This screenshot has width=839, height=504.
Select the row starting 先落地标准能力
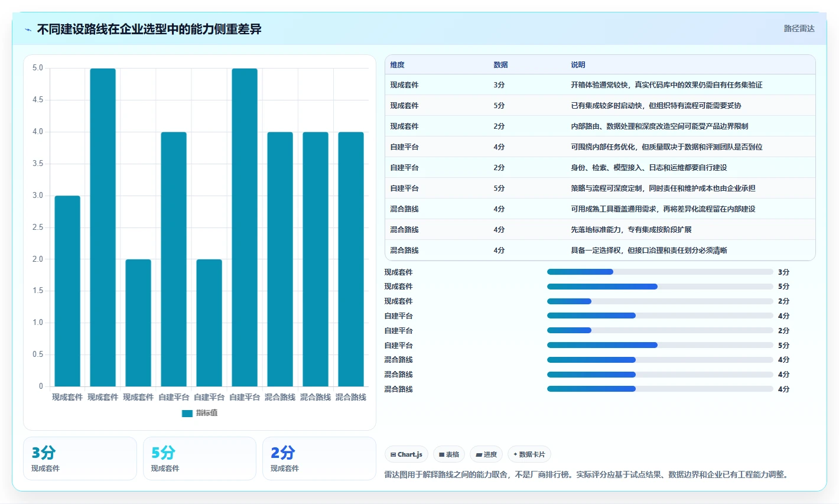[x=600, y=230]
